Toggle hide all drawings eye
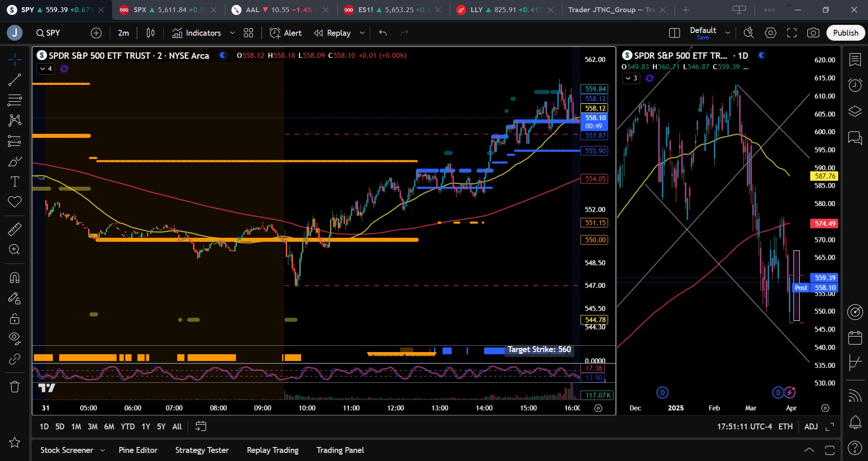 [14, 339]
